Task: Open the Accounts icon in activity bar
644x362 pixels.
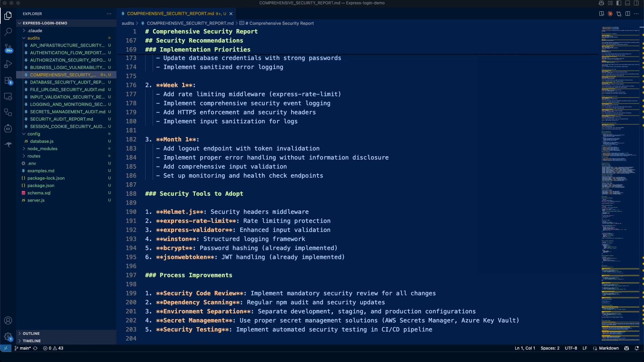Action: pos(8,320)
